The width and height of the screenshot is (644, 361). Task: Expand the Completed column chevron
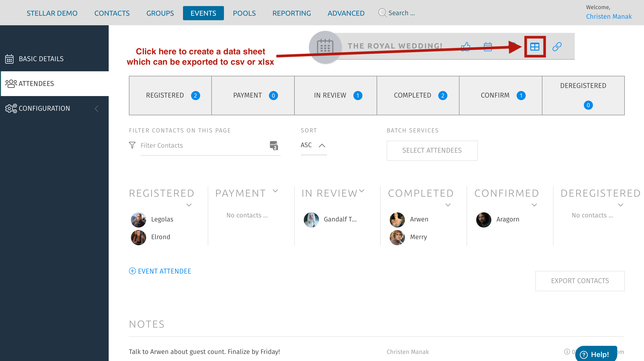pyautogui.click(x=448, y=205)
